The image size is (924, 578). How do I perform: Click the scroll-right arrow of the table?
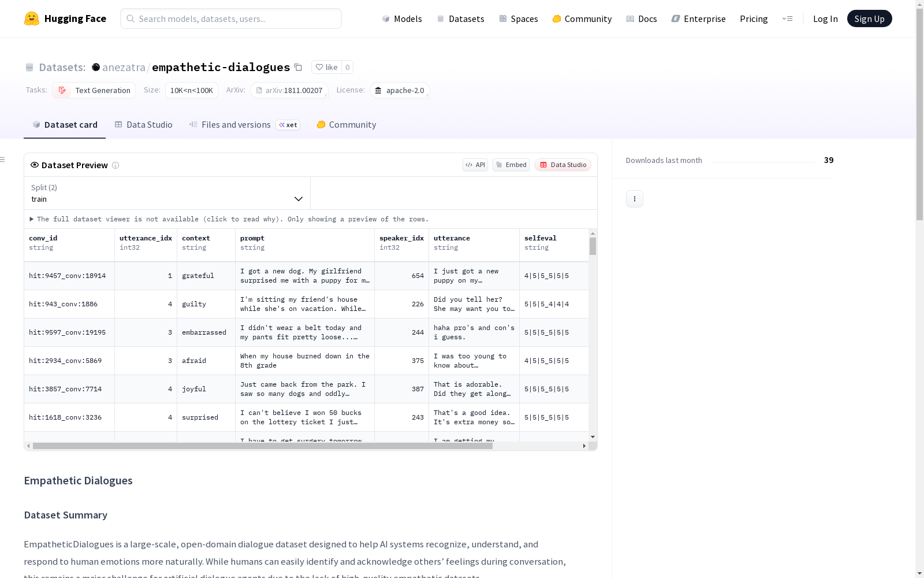584,446
